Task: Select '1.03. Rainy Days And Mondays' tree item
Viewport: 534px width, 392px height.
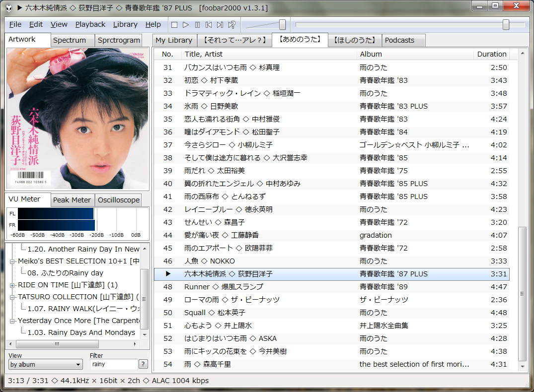Action: [x=81, y=332]
